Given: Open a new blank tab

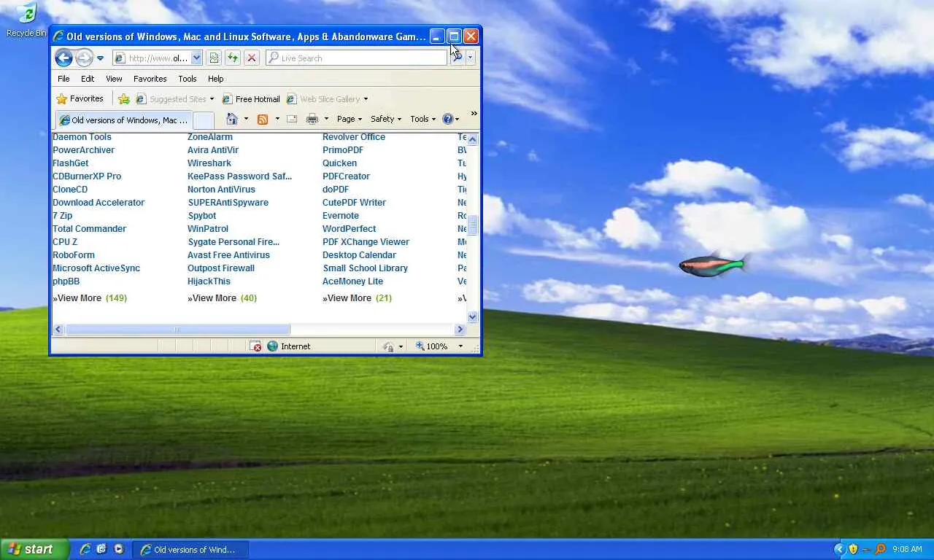Looking at the screenshot, I should [204, 120].
